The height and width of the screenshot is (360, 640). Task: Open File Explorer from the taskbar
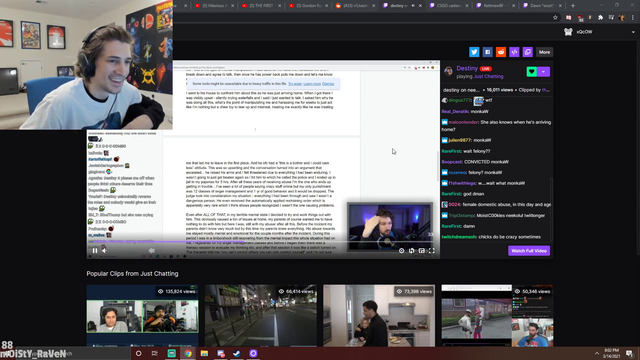(x=204, y=353)
